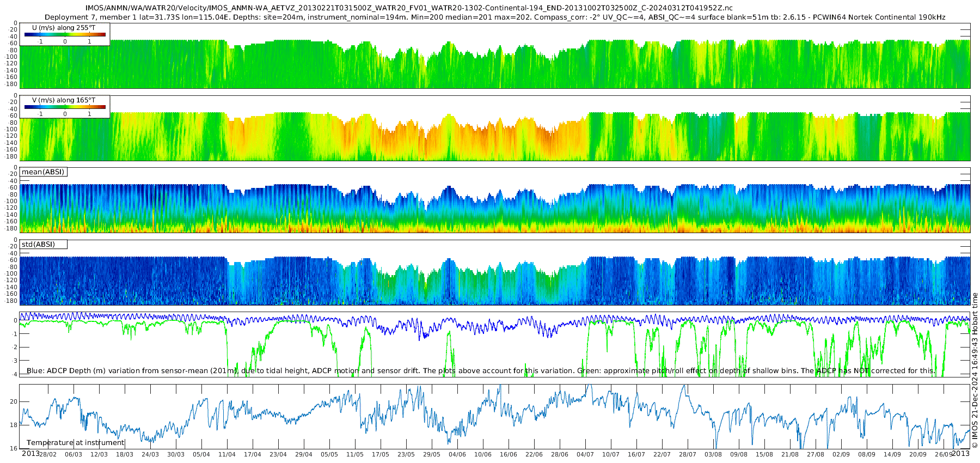Click the 'Blue: ADCP Depth (m) variation' caption
980x463 pixels.
[481, 371]
